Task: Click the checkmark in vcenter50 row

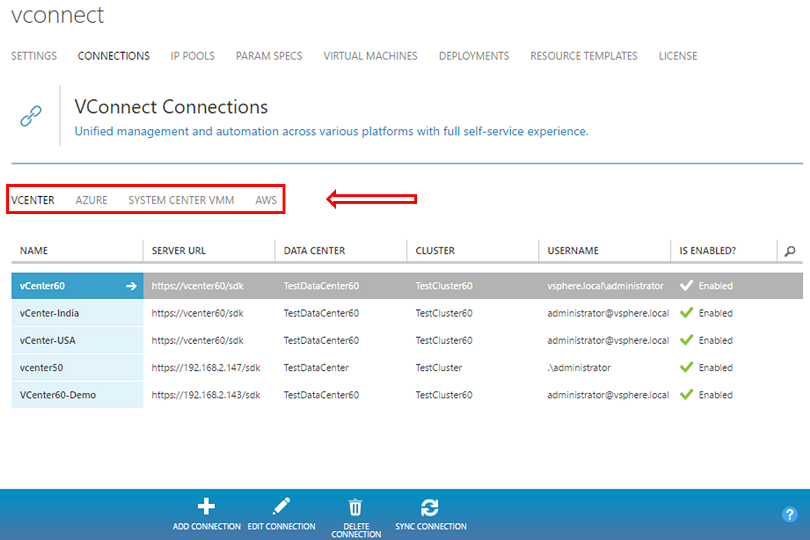Action: click(x=687, y=367)
